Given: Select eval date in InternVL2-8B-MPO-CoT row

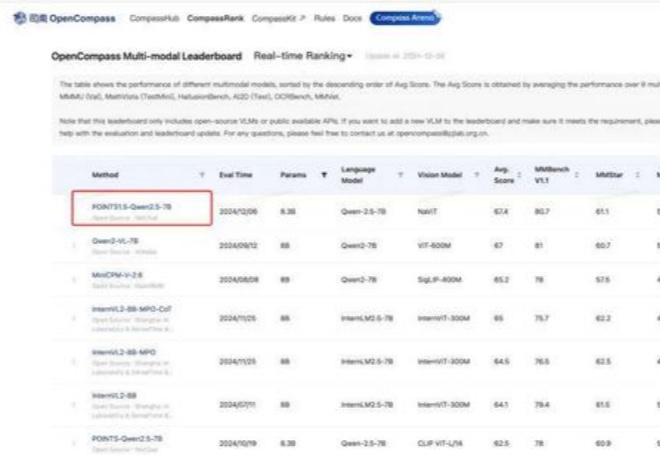Looking at the screenshot, I should click(x=238, y=318).
